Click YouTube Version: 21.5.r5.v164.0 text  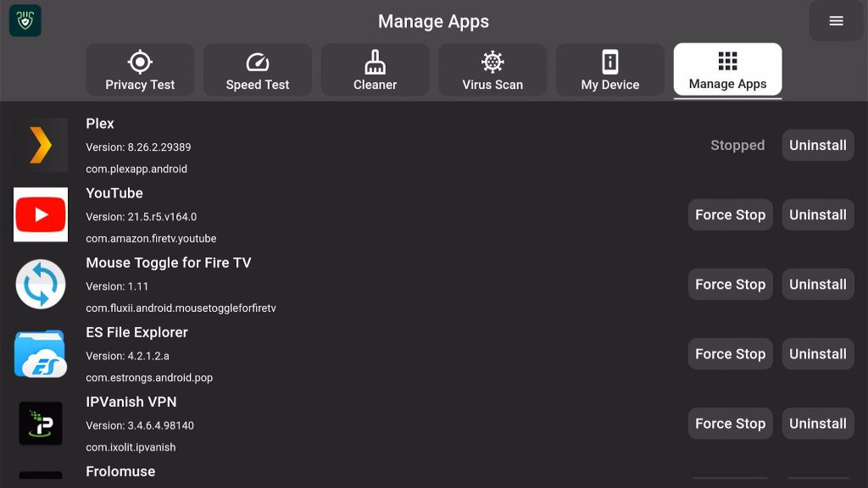pos(142,217)
